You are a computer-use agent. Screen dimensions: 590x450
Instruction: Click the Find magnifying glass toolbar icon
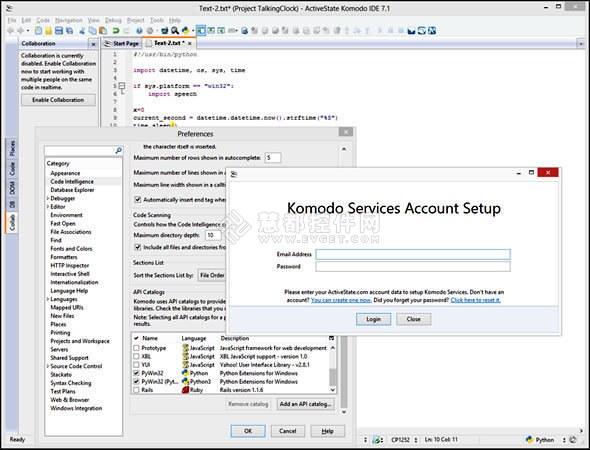click(175, 30)
